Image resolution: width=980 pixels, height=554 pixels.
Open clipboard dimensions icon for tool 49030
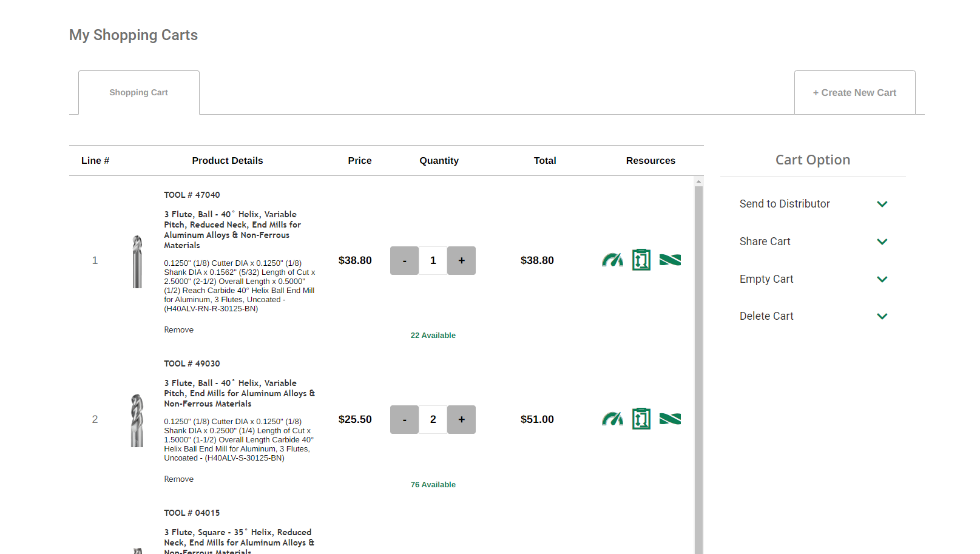[641, 419]
